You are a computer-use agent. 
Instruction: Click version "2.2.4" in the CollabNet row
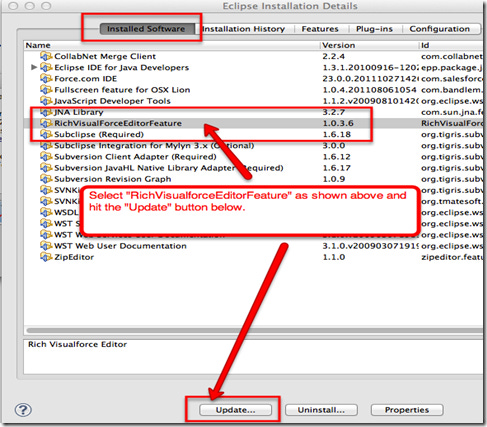(334, 56)
